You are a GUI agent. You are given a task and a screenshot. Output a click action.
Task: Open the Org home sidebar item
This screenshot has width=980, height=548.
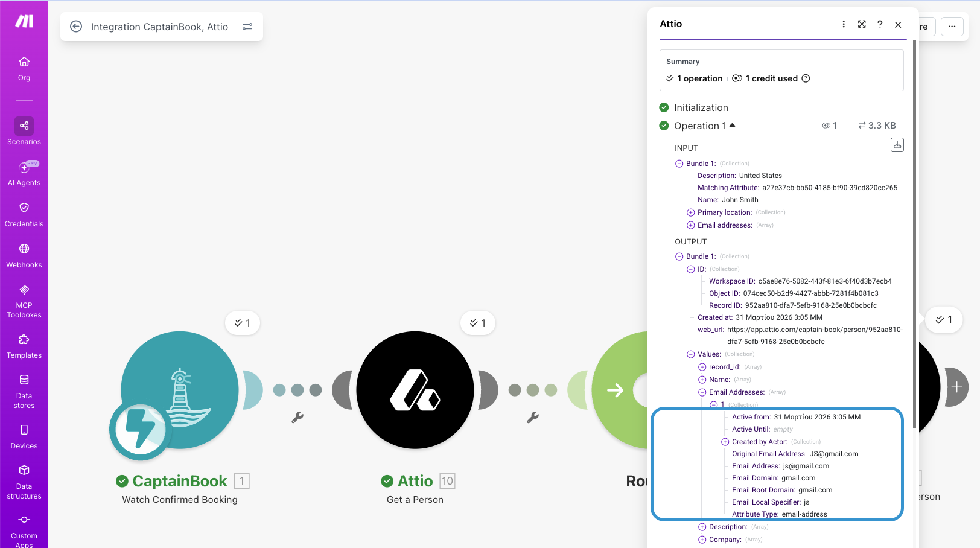click(24, 69)
